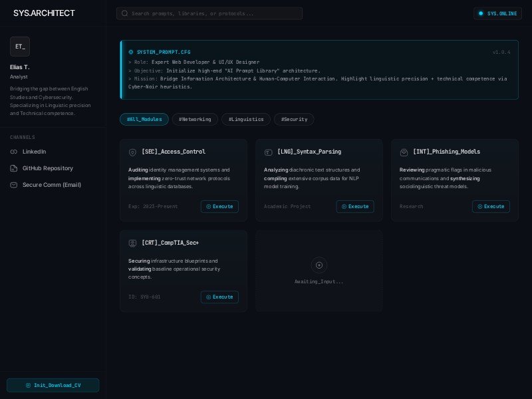532x399 pixels.
Task: Click the search magnifier icon
Action: (x=124, y=13)
